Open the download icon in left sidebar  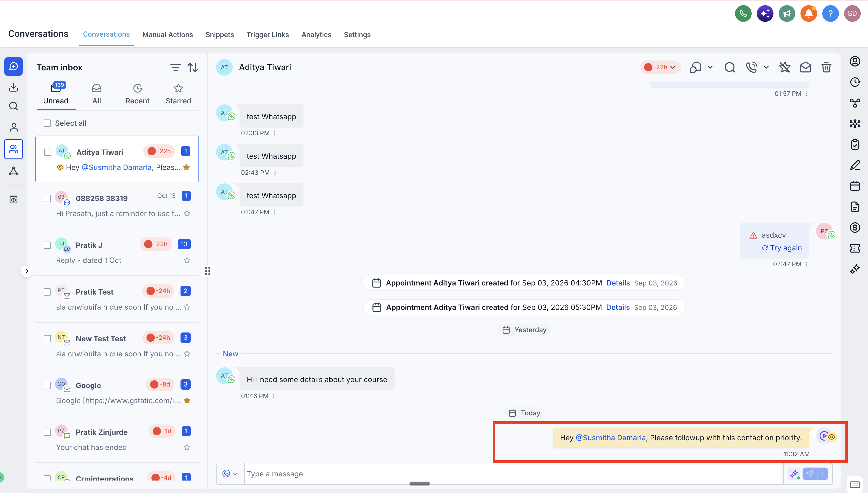click(14, 87)
